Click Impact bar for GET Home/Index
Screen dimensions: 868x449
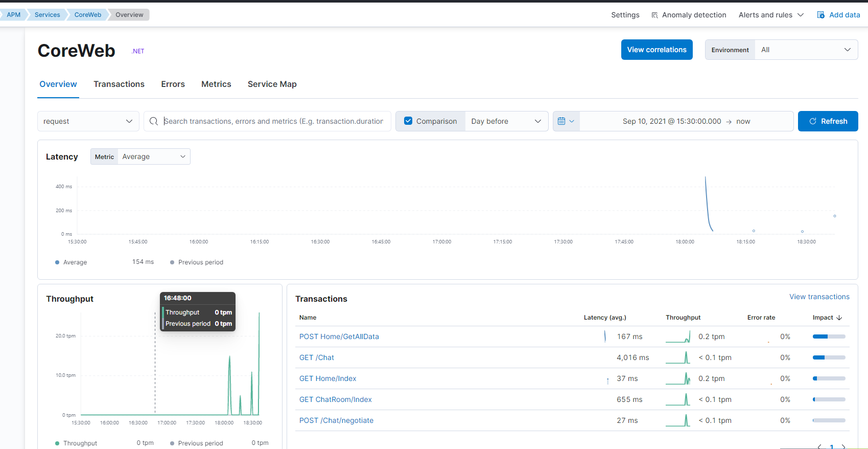(x=829, y=378)
